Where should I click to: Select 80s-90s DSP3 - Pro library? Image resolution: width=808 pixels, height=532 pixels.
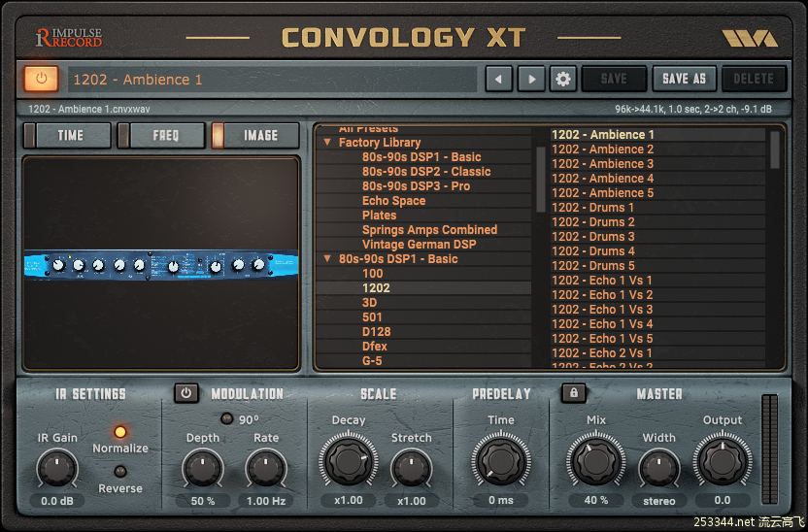pos(416,186)
